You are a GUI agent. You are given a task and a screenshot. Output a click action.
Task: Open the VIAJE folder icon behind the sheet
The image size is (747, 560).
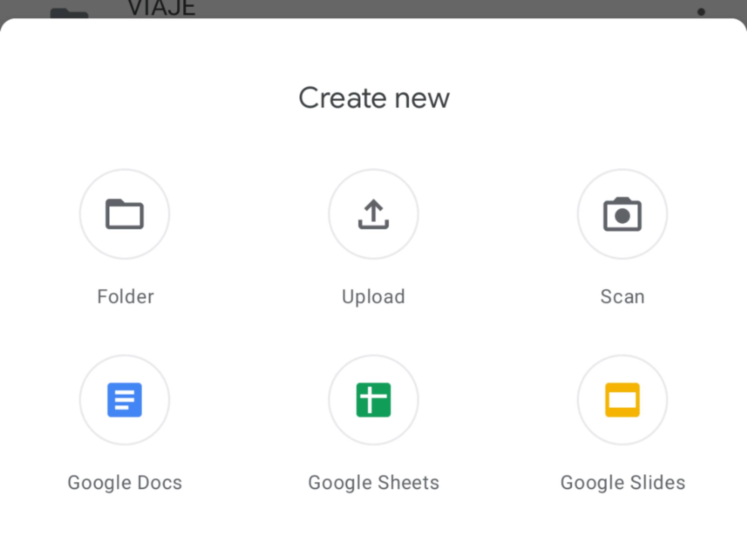pos(69,13)
